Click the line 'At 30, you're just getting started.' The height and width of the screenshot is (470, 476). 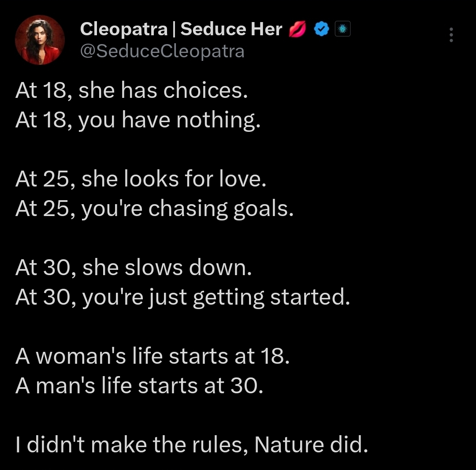tap(183, 298)
